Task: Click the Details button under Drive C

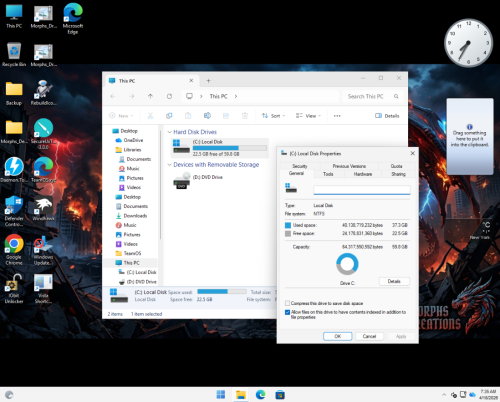Action: (394, 281)
